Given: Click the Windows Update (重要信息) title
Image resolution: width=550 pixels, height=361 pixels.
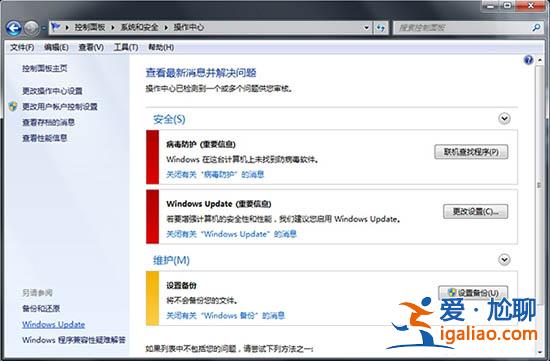Looking at the screenshot, I should point(219,204).
